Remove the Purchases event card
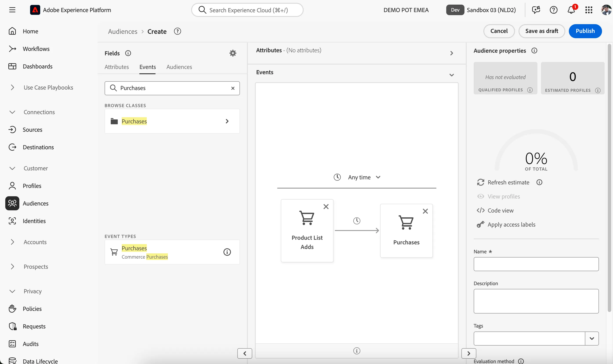 425,211
